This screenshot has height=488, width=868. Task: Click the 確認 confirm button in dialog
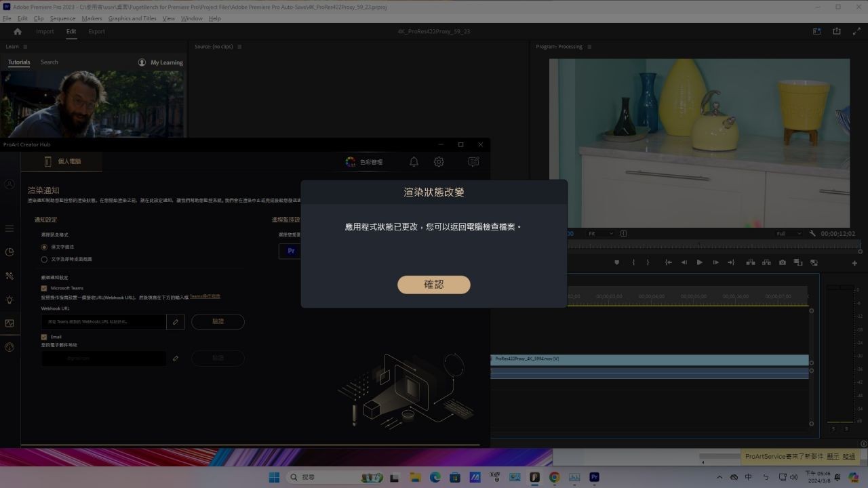coord(433,285)
